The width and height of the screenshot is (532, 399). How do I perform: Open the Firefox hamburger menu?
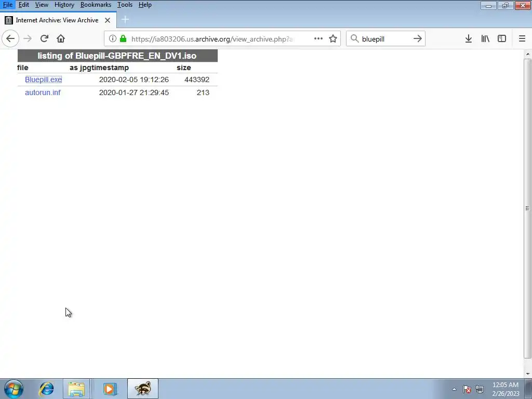coord(522,38)
